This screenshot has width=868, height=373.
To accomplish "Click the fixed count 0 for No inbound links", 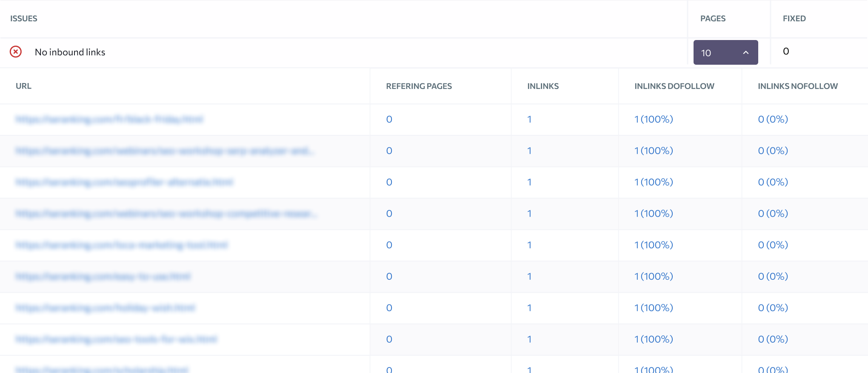I will [786, 51].
